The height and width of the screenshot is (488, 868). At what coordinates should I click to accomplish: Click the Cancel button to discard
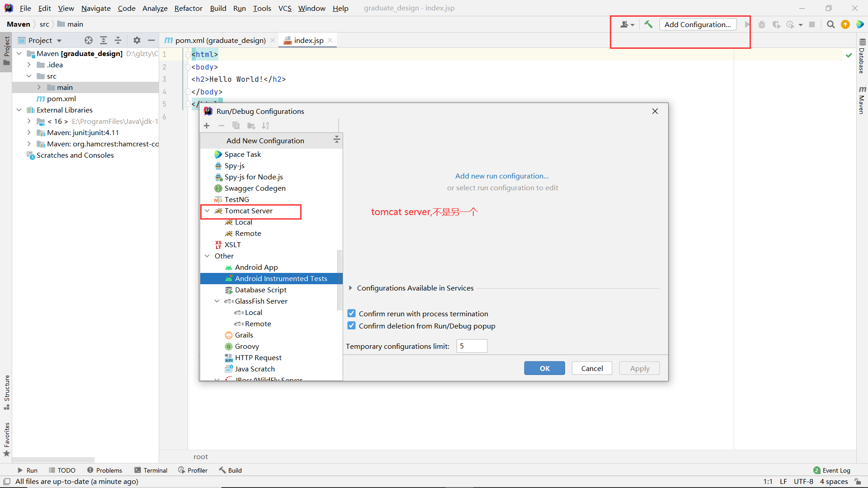[x=592, y=368]
